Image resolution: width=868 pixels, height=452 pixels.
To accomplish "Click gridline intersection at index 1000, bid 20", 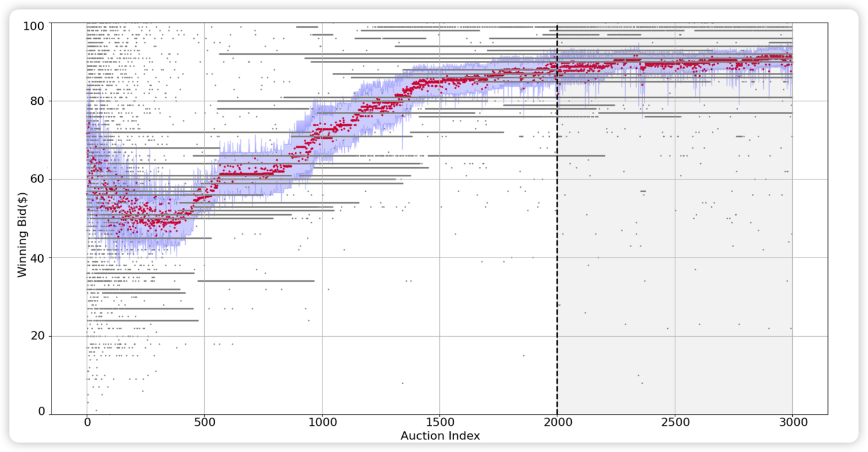I will (322, 336).
